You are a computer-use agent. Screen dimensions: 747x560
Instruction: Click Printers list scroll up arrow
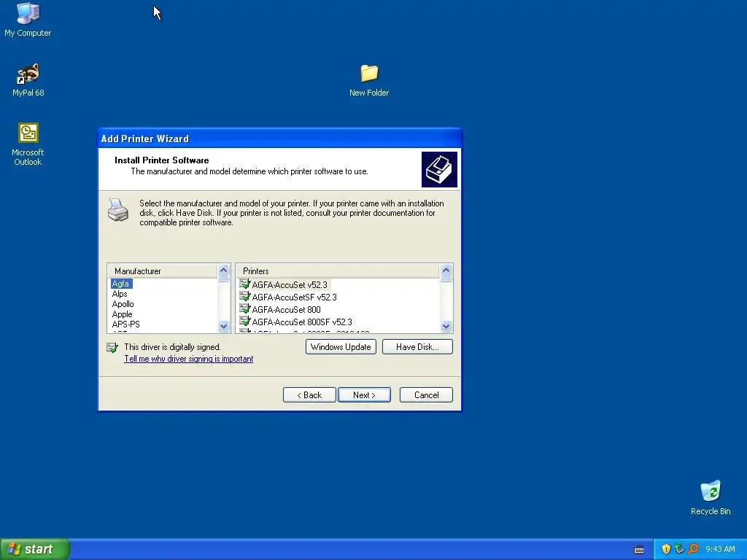click(446, 271)
